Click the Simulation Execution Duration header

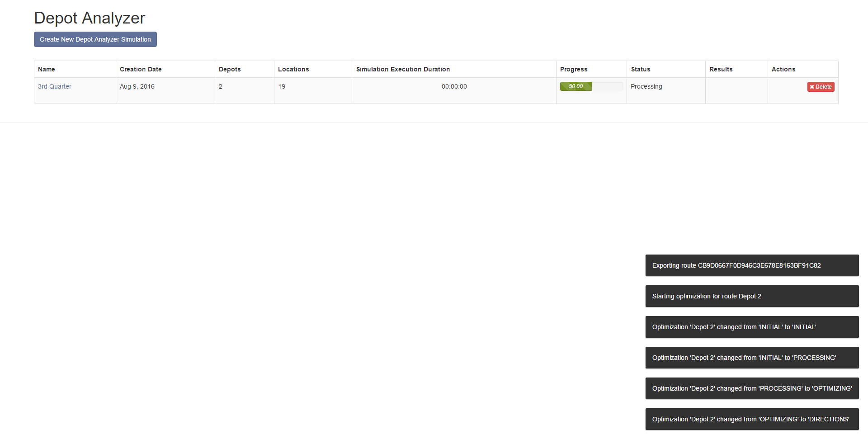(x=403, y=69)
